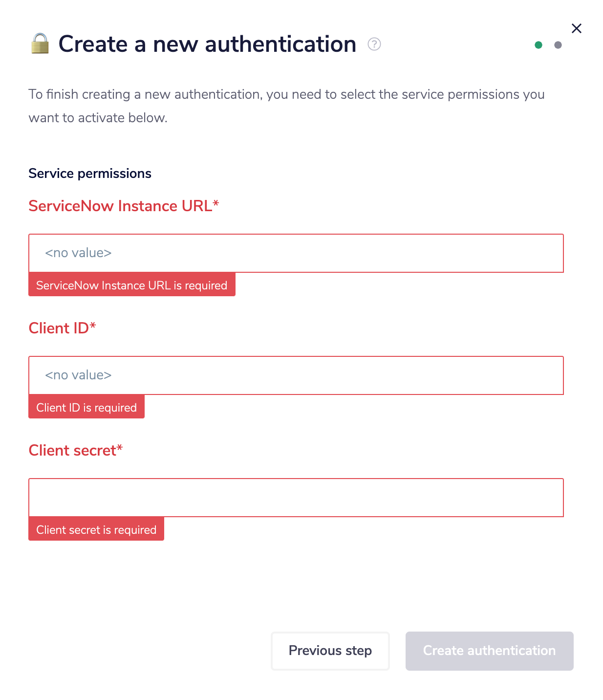This screenshot has width=603, height=700.
Task: Click the padlock icon beside the title
Action: [40, 44]
